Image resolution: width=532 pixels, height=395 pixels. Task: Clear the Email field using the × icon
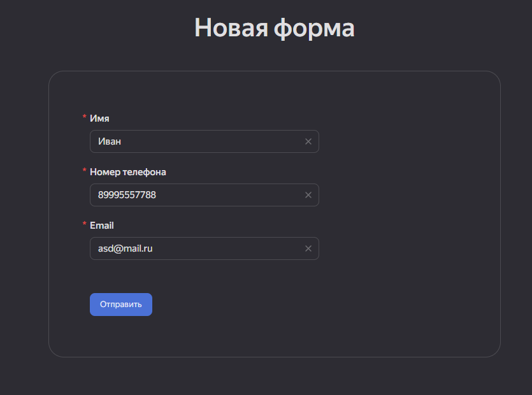[308, 248]
